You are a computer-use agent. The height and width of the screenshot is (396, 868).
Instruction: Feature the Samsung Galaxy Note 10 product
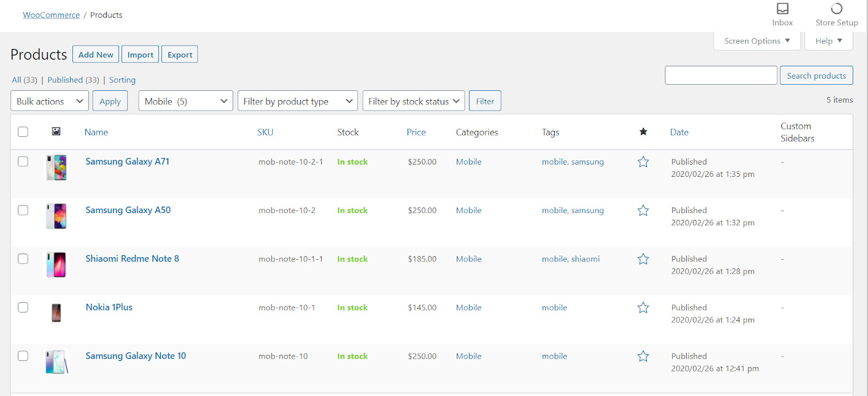pos(643,356)
